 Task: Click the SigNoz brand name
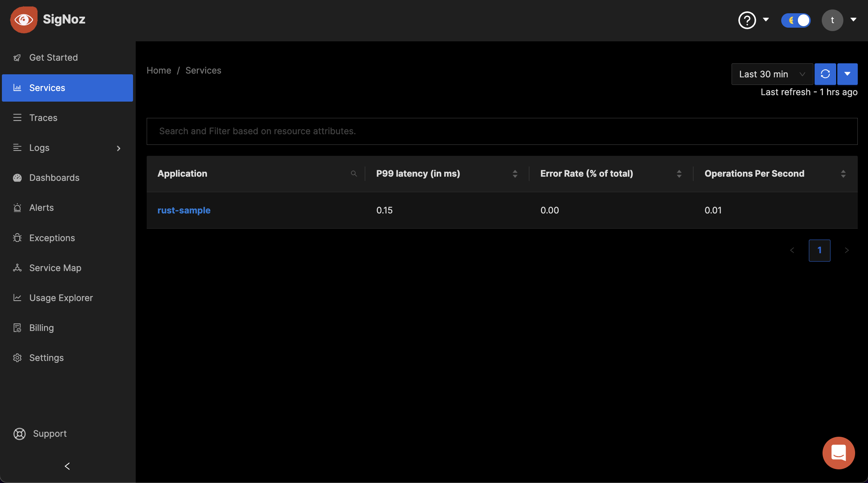point(64,19)
